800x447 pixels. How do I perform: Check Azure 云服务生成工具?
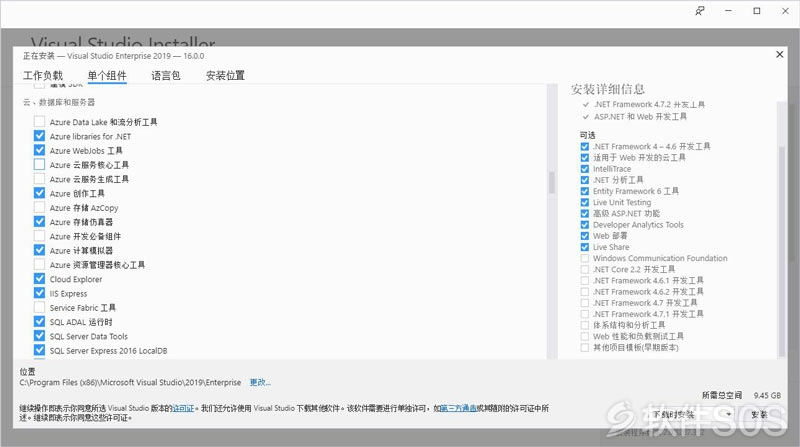(x=39, y=179)
